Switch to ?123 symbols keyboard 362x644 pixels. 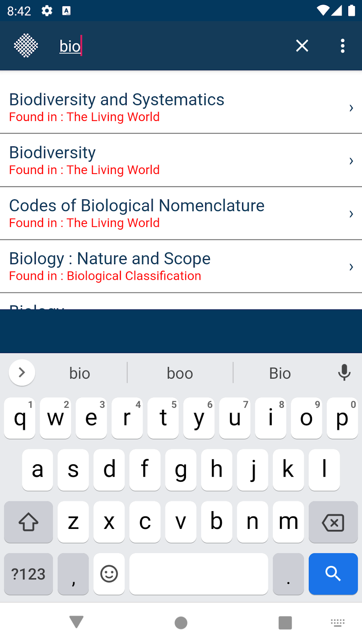pos(28,574)
